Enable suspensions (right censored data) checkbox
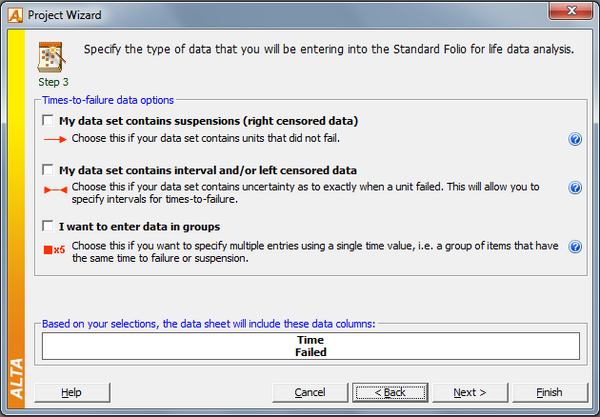600x417 pixels. [x=49, y=121]
